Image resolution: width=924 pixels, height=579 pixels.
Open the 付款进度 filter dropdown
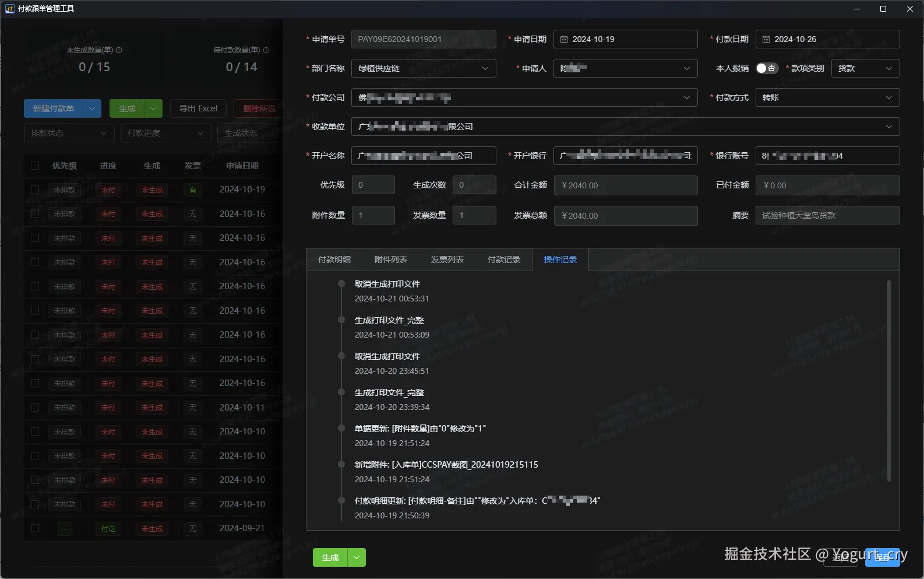coord(165,133)
